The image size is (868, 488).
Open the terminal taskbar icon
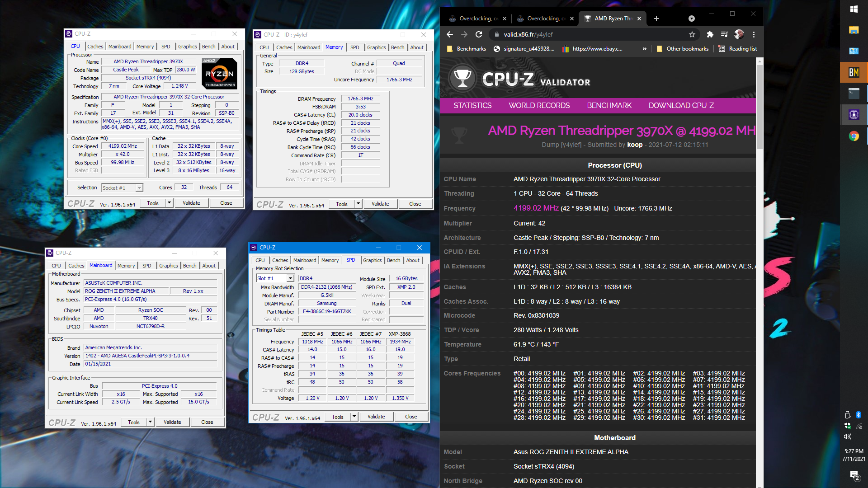[x=854, y=94]
